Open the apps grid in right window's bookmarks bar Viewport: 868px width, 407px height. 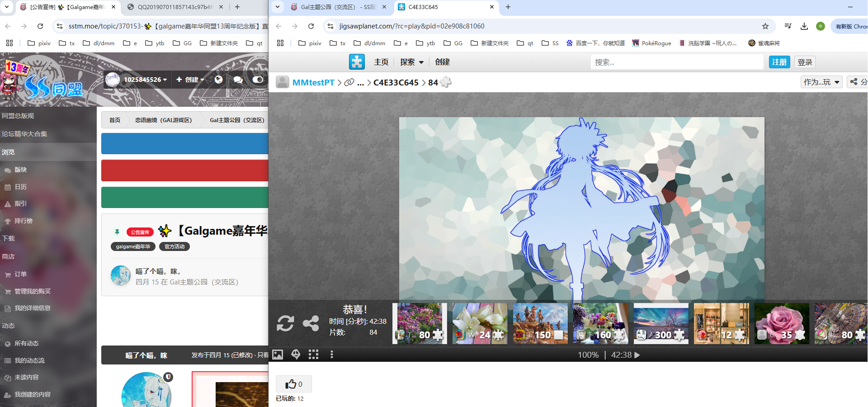280,43
